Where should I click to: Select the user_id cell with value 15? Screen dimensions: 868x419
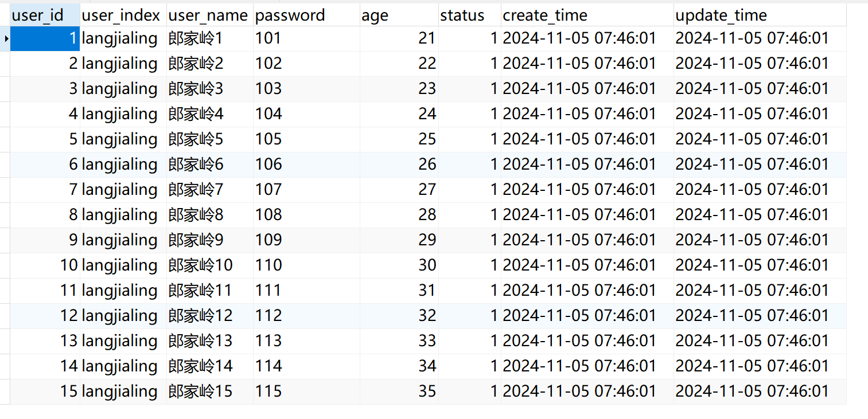point(45,391)
